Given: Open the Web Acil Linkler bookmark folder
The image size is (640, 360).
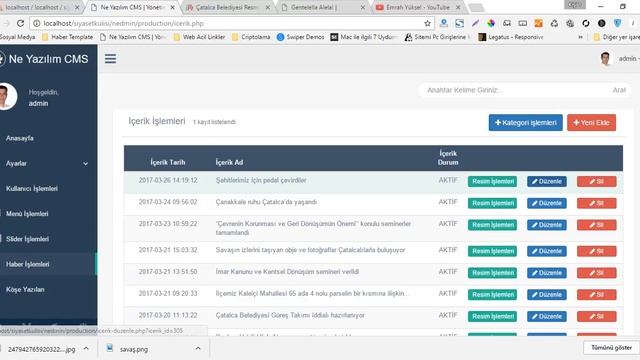Looking at the screenshot, I should click(199, 37).
